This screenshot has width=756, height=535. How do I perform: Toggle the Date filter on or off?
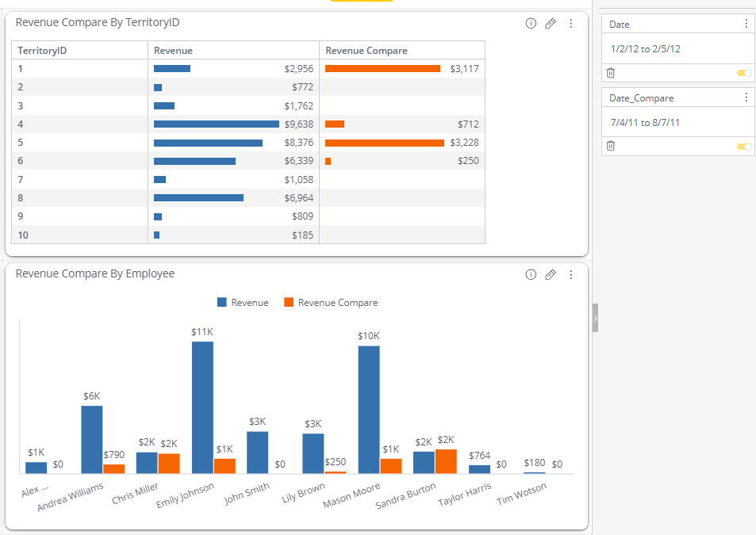[744, 73]
